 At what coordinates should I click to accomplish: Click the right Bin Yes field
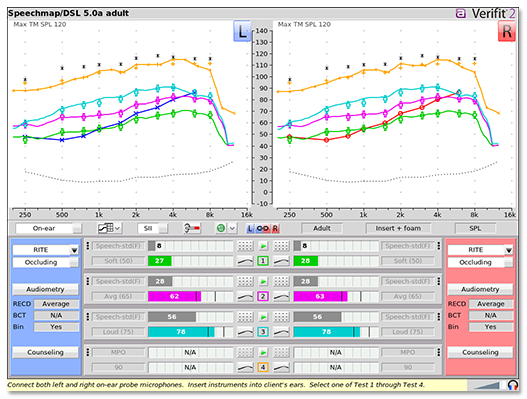point(491,327)
